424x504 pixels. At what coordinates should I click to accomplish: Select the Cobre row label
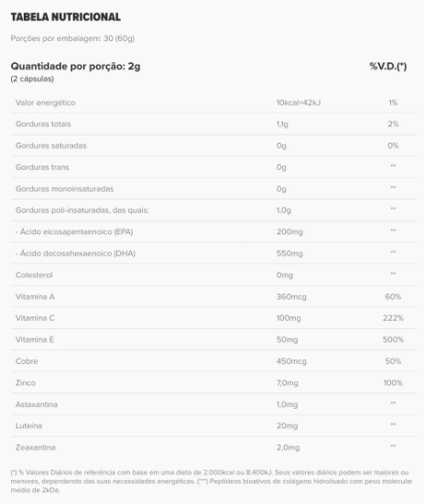coord(27,361)
